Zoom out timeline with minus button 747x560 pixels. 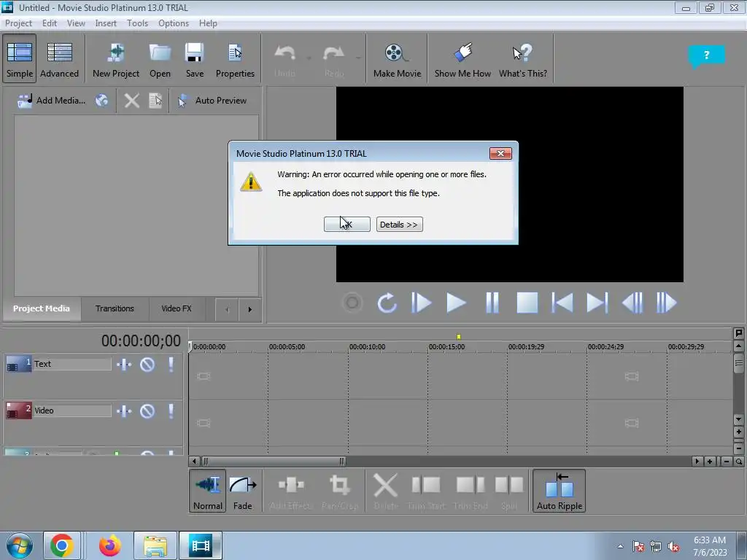(726, 461)
